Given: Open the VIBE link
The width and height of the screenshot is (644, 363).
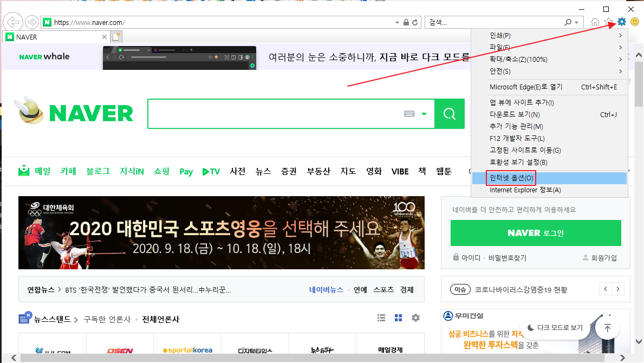Looking at the screenshot, I should pyautogui.click(x=400, y=171).
